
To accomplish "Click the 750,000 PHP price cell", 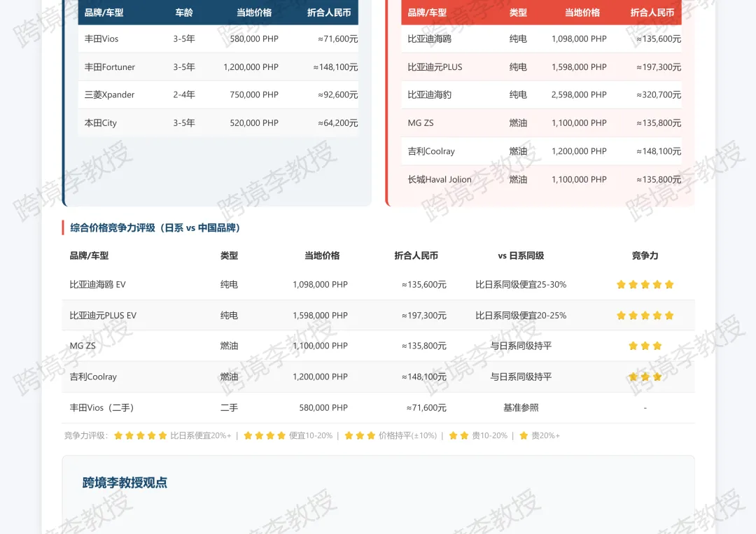I will 254,94.
